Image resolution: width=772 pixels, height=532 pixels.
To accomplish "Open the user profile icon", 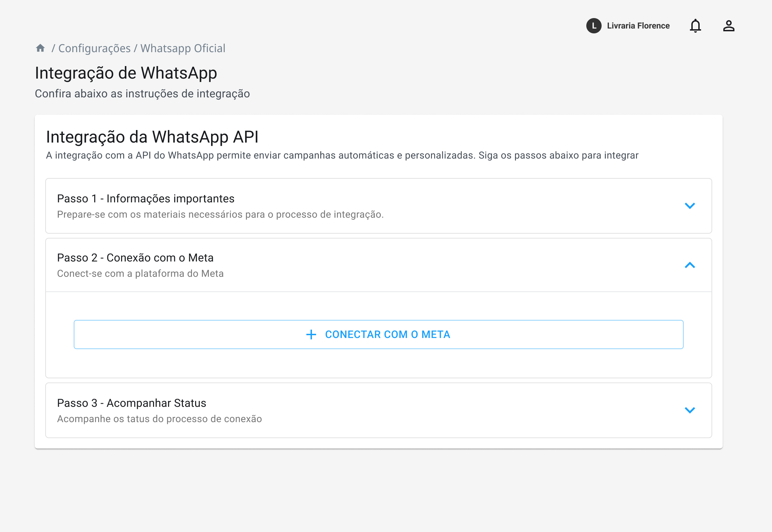I will coord(729,26).
